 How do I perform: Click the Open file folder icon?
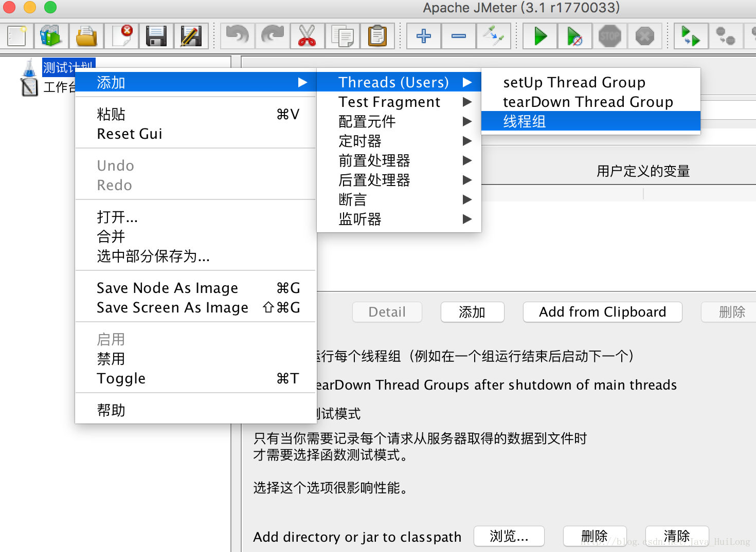pos(86,36)
